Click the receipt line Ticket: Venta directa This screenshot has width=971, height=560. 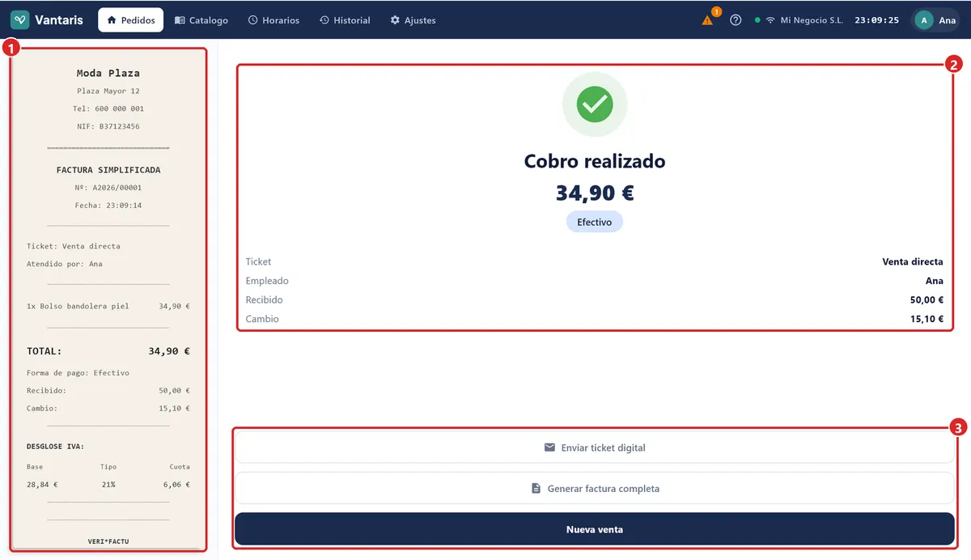pyautogui.click(x=74, y=246)
